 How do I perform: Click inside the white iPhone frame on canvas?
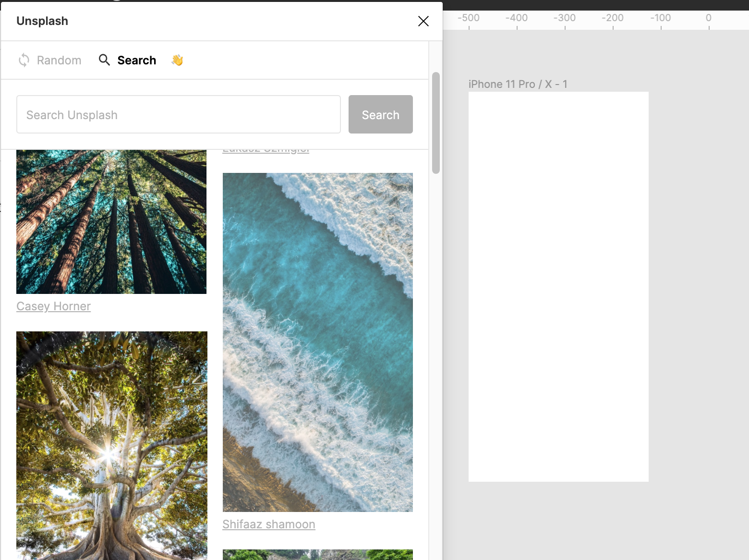coord(558,287)
